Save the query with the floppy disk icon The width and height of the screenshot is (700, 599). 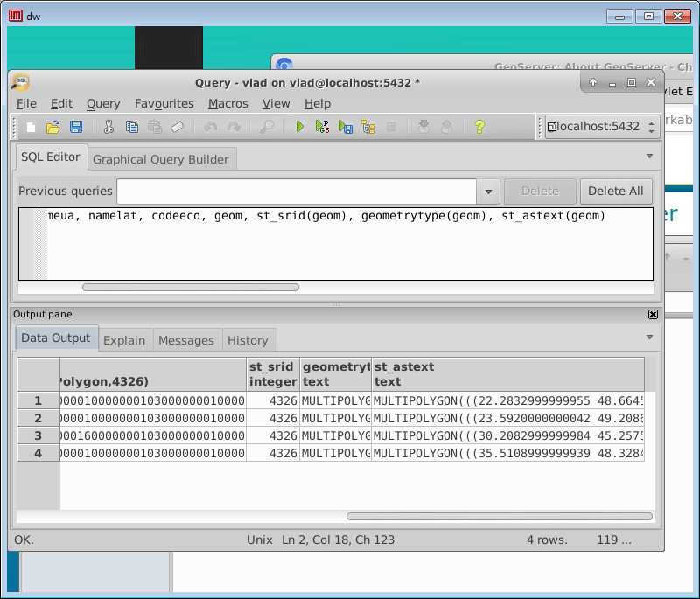76,127
